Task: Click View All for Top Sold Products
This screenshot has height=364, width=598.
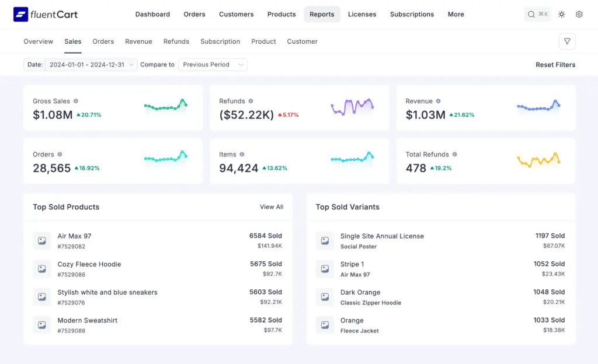Action: pyautogui.click(x=272, y=207)
